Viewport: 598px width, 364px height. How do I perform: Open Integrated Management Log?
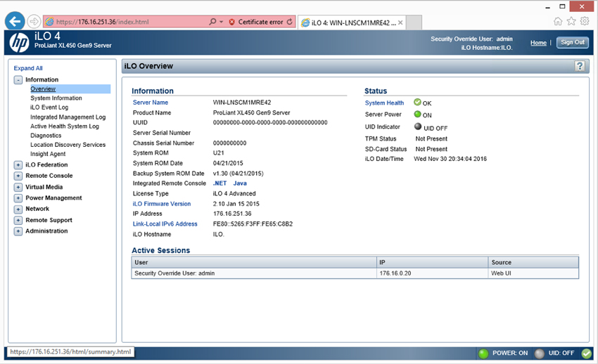point(68,117)
